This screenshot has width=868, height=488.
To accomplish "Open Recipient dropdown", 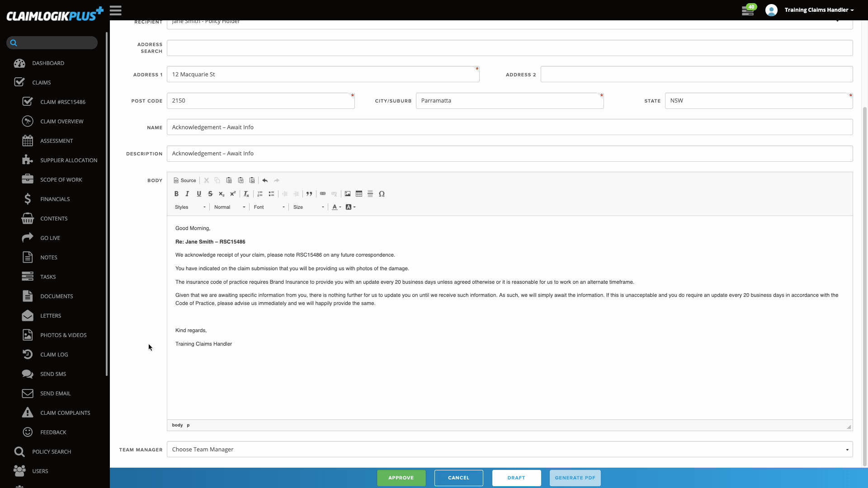I will pyautogui.click(x=509, y=23).
